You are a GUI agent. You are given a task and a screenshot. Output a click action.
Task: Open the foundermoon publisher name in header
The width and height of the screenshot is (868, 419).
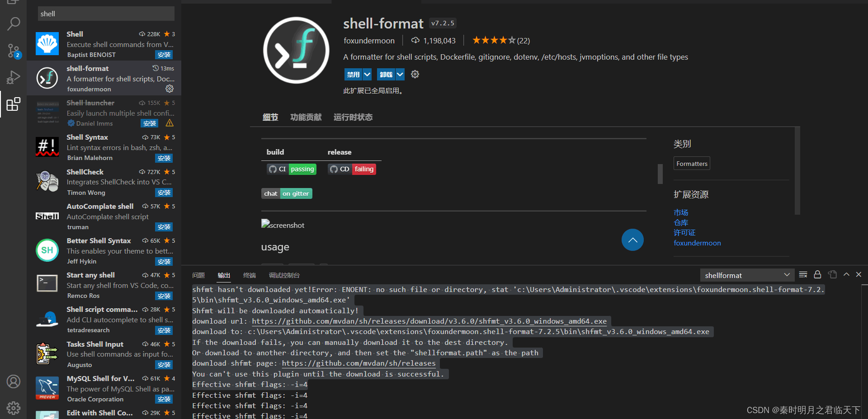[x=369, y=41]
